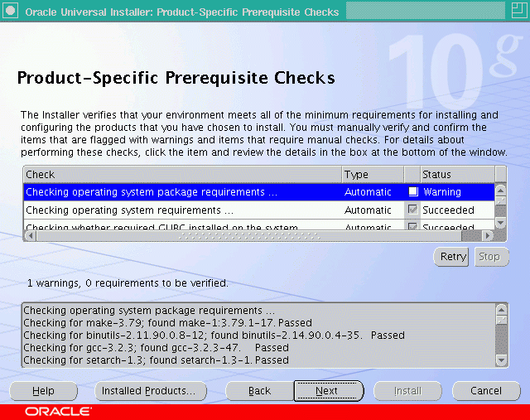Image resolution: width=530 pixels, height=420 pixels.
Task: Click '1 warnings, 0 requirements to be verified' text
Action: pyautogui.click(x=128, y=283)
